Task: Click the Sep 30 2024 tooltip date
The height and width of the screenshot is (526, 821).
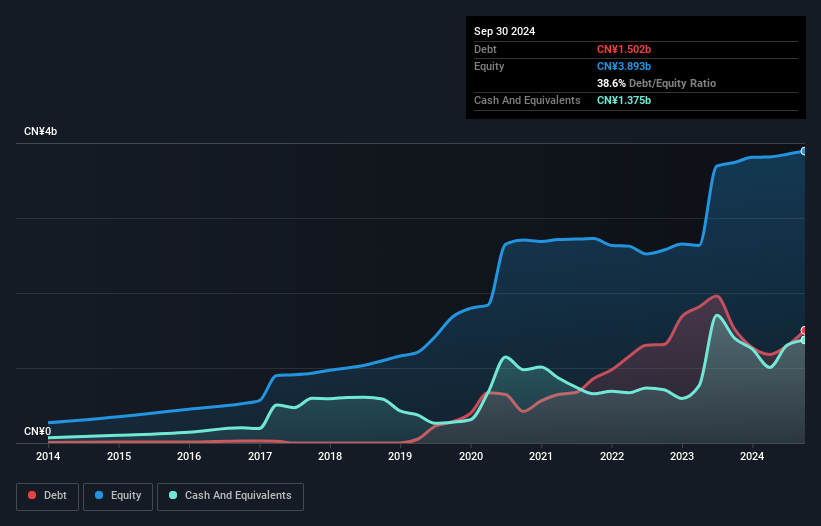Action: 504,31
